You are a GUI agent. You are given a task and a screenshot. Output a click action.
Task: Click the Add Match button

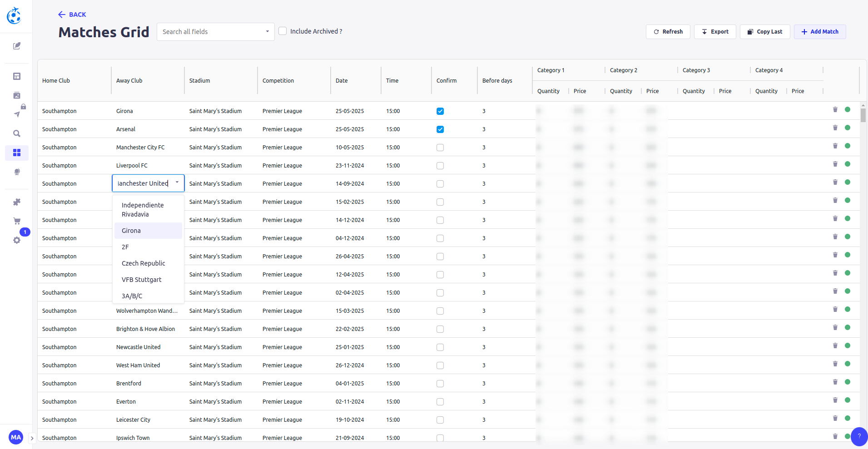[x=820, y=32]
